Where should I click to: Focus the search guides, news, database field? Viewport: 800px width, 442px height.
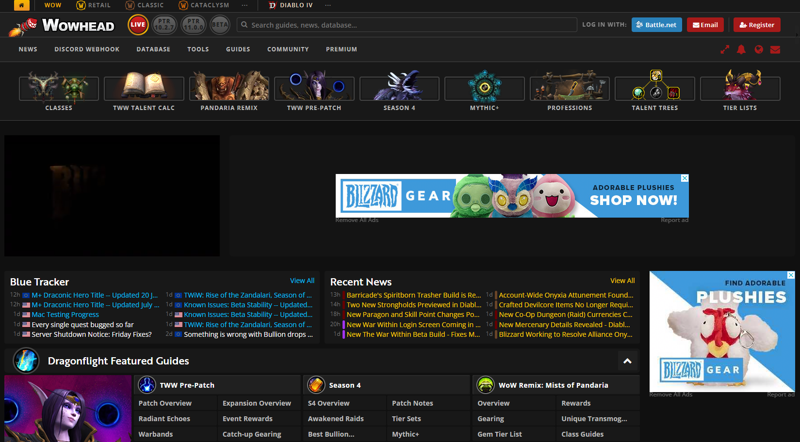click(407, 24)
